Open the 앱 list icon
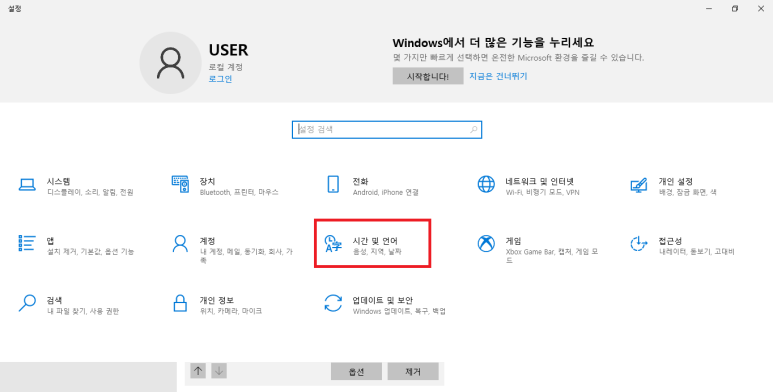Viewport: 773px width, 392px height. pyautogui.click(x=27, y=243)
